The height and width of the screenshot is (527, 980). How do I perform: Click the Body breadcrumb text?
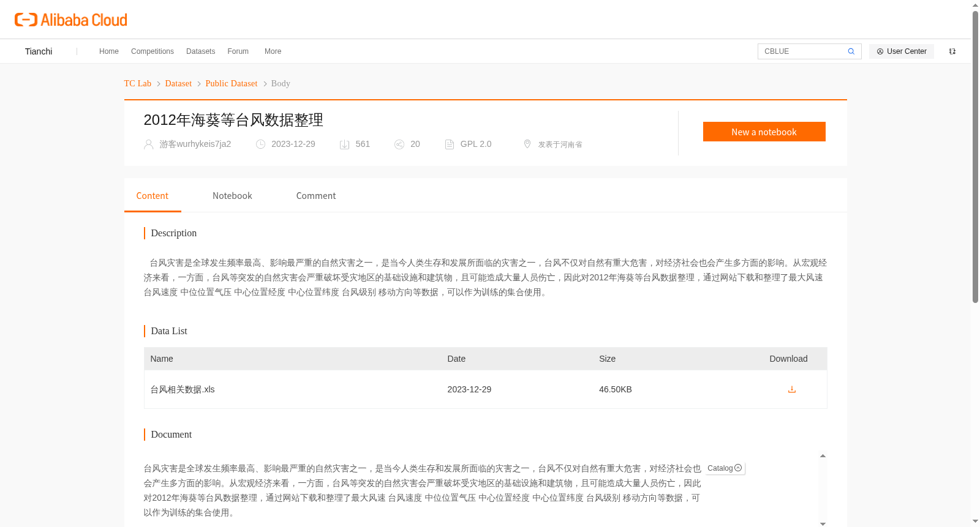click(281, 83)
